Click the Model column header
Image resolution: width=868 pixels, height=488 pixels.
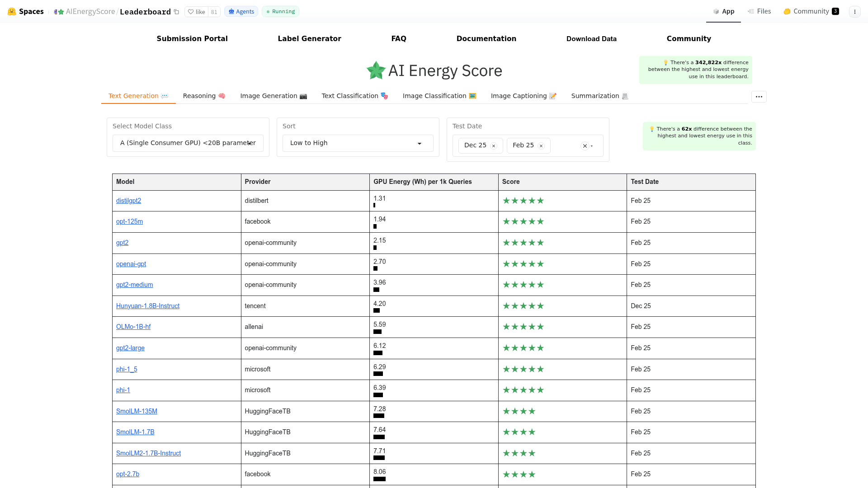pos(177,182)
